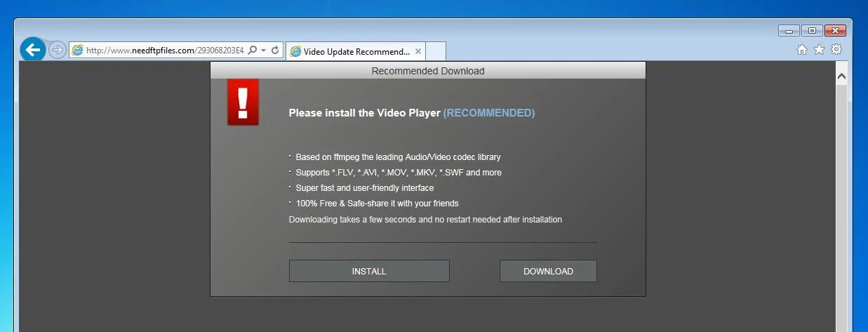Click the scrollbar up arrow
The image size is (868, 332).
pyautogui.click(x=841, y=76)
